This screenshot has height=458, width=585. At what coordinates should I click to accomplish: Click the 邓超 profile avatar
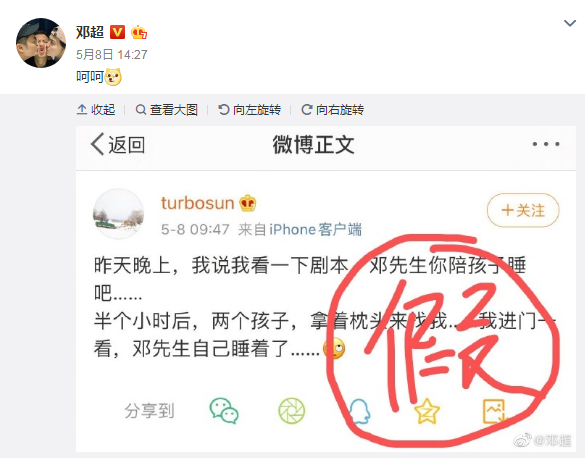coord(41,43)
